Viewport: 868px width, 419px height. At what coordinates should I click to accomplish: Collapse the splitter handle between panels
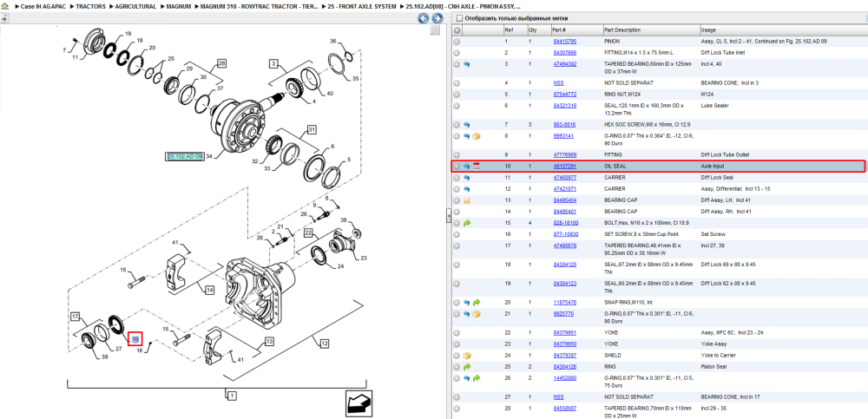(449, 218)
